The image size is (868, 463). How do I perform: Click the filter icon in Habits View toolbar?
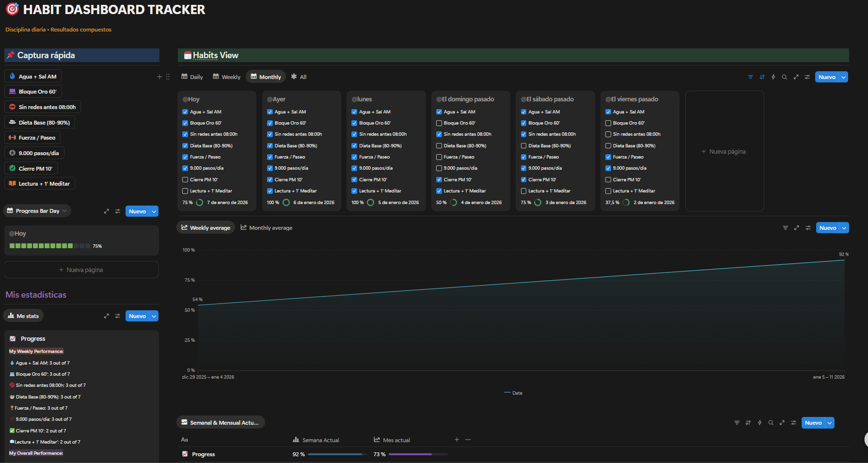point(750,77)
